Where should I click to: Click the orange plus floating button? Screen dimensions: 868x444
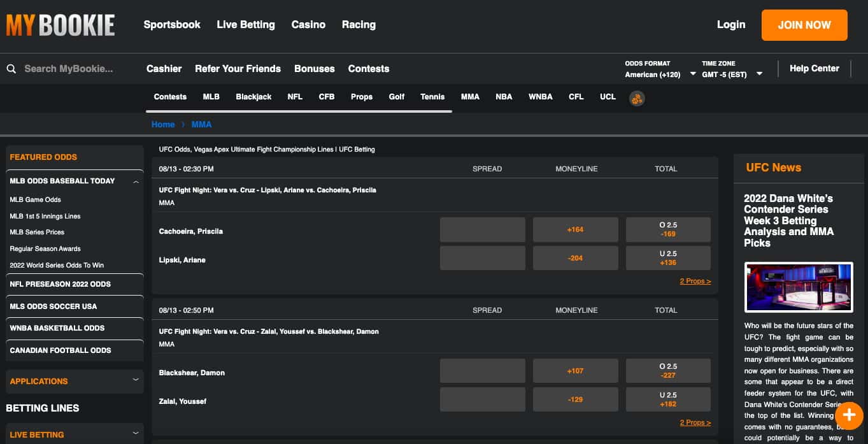click(x=848, y=415)
